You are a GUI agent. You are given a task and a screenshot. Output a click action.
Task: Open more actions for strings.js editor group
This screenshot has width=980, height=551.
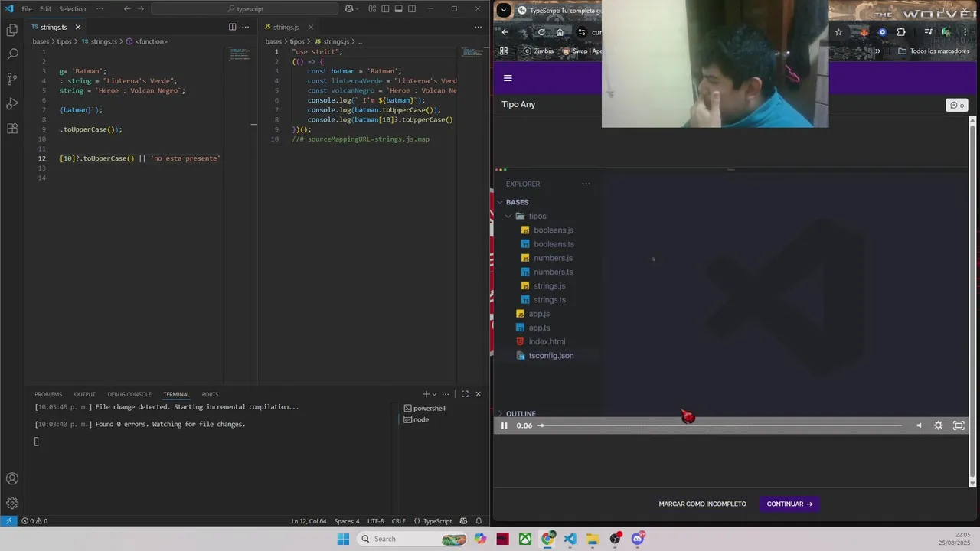479,27
